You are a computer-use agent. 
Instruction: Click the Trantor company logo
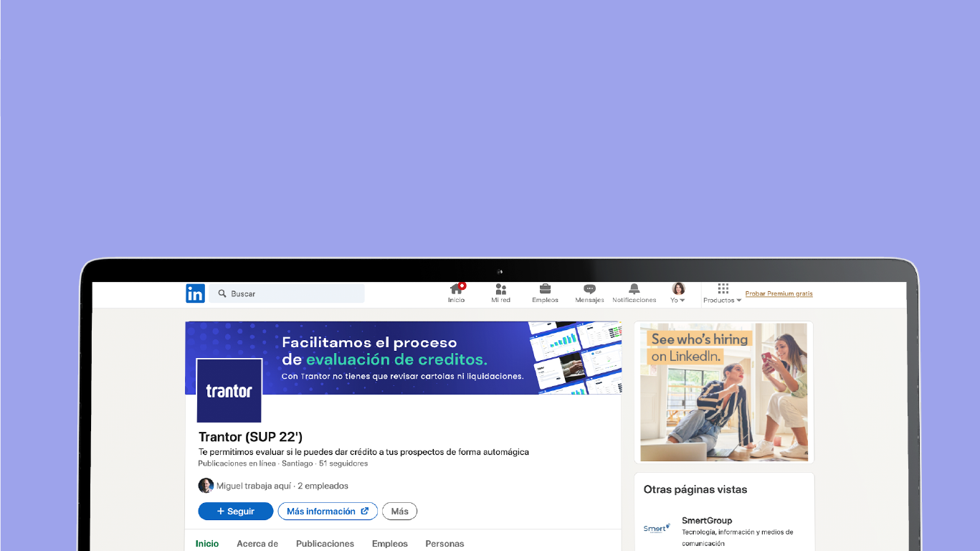(x=229, y=390)
